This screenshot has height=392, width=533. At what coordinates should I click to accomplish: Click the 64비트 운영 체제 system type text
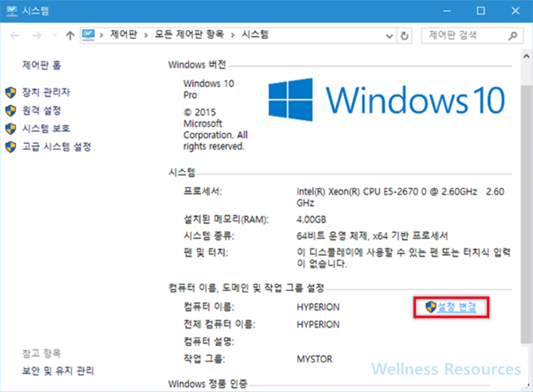[372, 236]
